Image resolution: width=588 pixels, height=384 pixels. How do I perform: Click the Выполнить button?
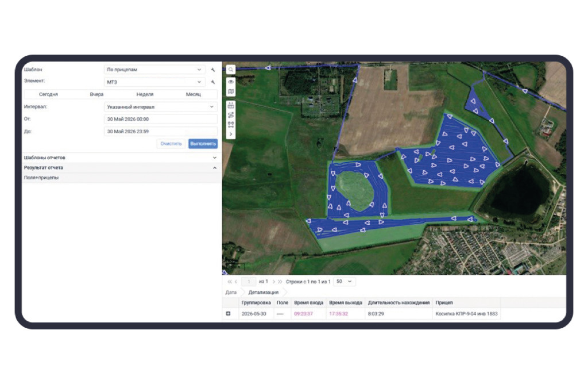(203, 144)
